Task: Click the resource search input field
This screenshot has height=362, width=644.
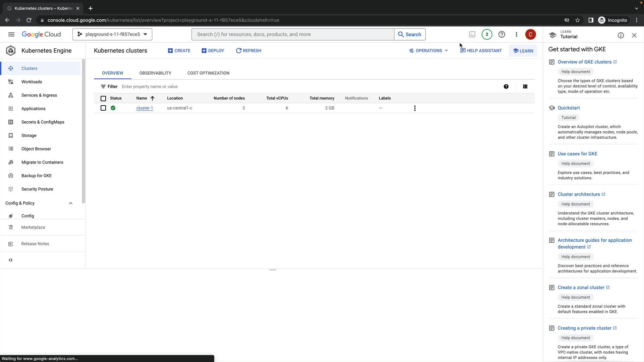Action: (292, 35)
